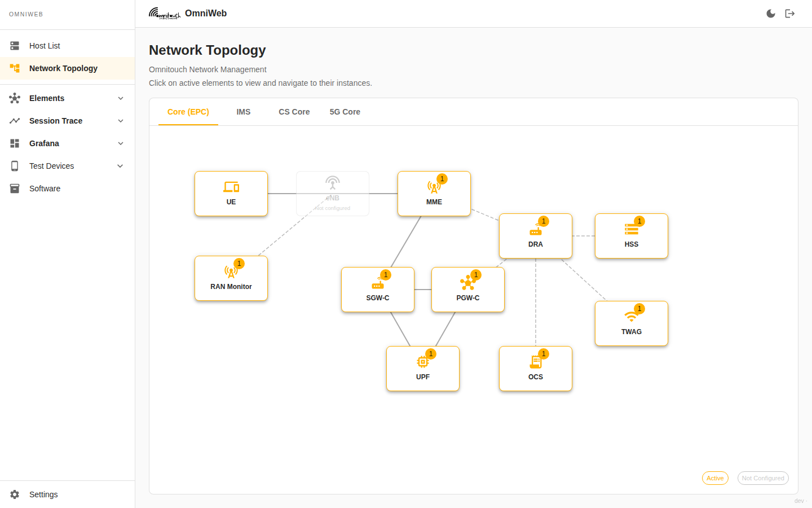
Task: Click the eNB not configured node
Action: click(333, 194)
